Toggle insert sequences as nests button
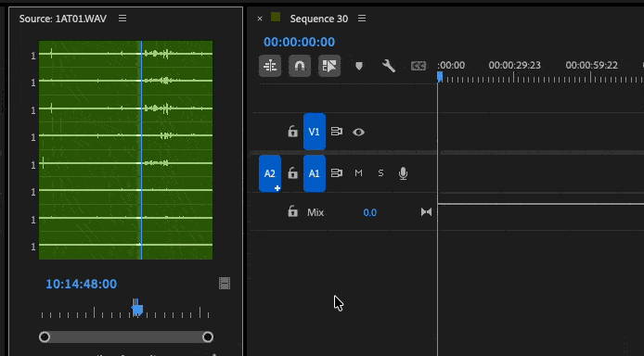 [x=270, y=66]
